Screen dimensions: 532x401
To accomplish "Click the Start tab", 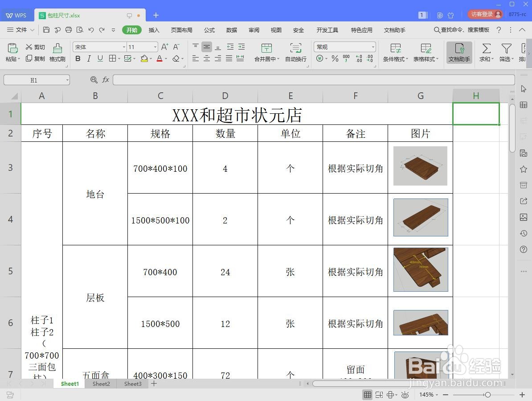I will pos(131,30).
